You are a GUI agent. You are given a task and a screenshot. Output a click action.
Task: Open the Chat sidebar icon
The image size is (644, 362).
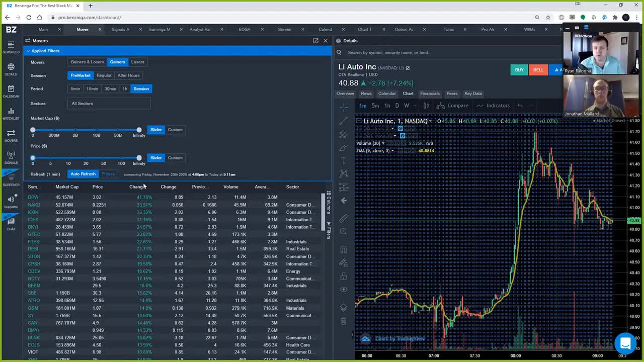[11, 224]
